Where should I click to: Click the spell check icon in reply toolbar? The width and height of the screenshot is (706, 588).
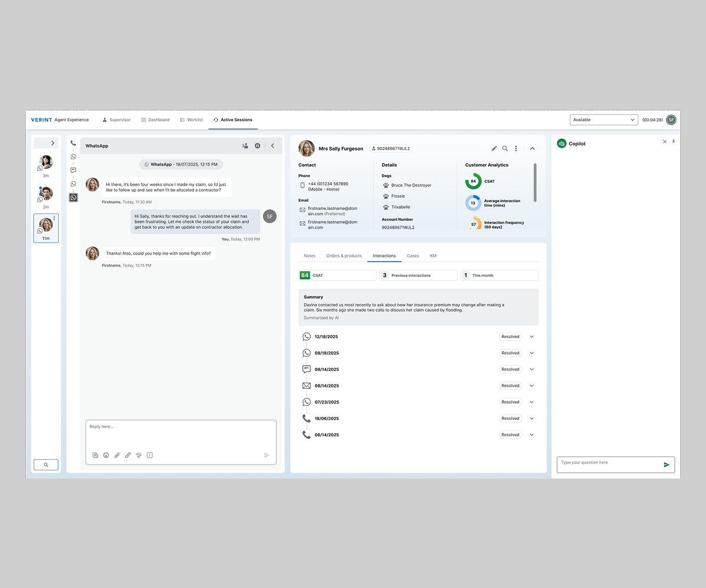click(x=139, y=455)
